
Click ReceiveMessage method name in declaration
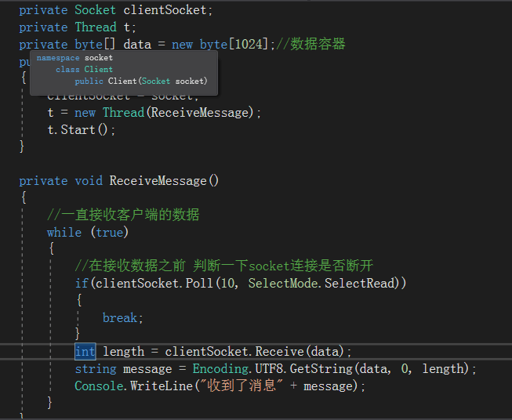158,181
